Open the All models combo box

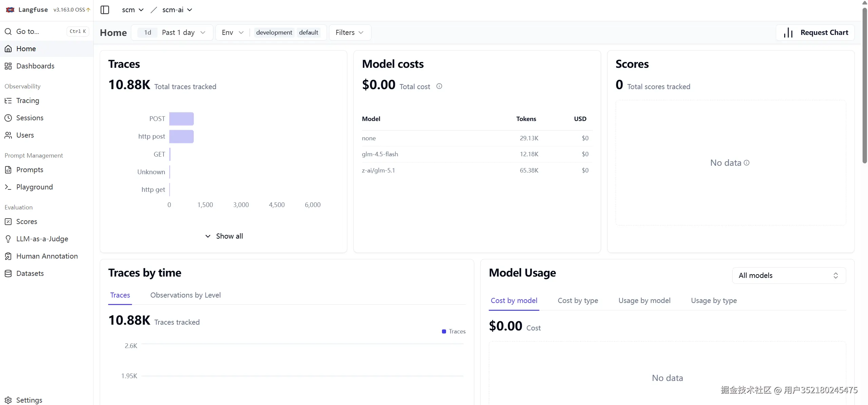[789, 276]
